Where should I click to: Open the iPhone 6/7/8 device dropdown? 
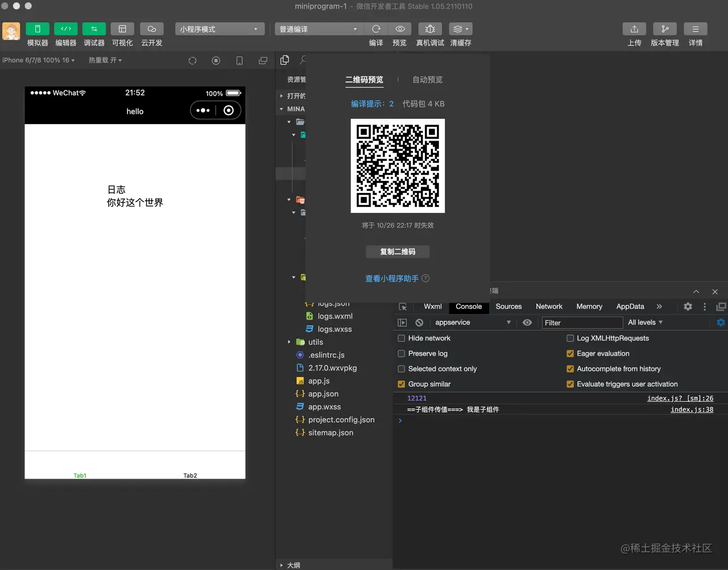(x=39, y=60)
